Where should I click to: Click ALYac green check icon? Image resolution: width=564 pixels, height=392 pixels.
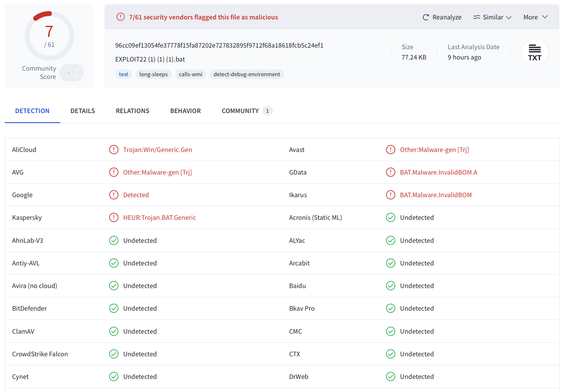click(x=391, y=240)
